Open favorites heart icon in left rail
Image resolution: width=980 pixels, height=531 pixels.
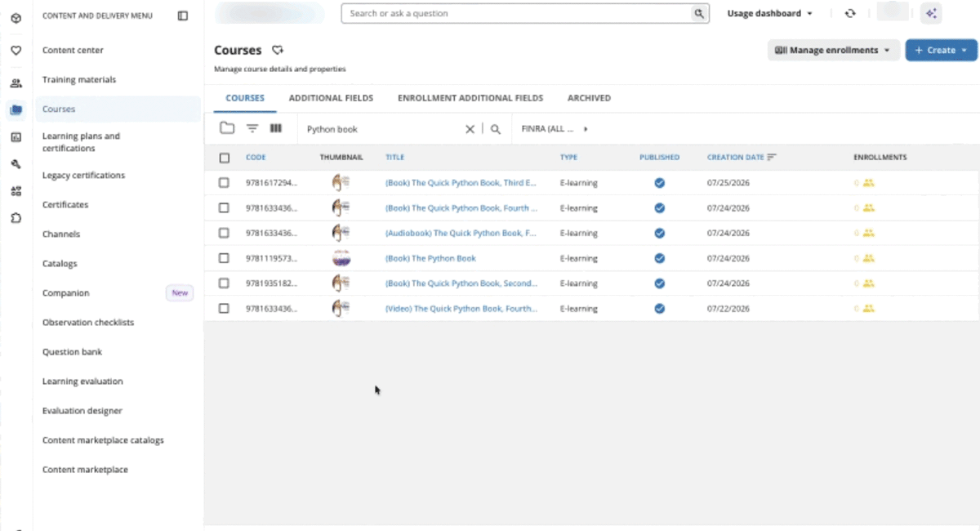(x=16, y=51)
